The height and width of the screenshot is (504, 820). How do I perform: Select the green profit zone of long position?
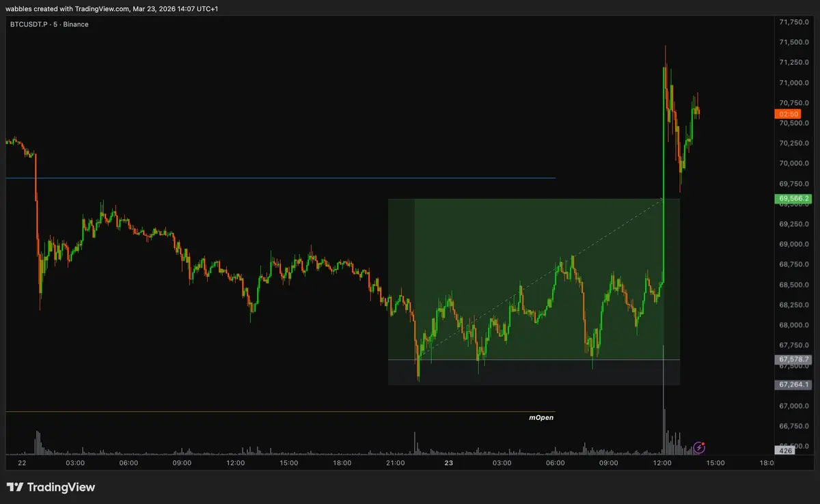point(534,279)
